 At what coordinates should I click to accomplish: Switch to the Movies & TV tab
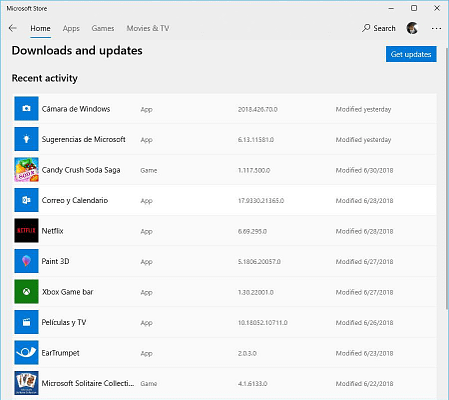148,28
